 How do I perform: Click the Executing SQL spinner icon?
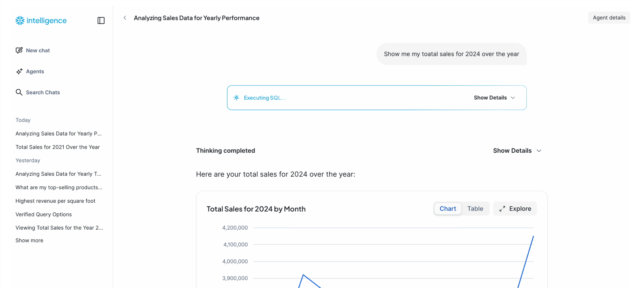pyautogui.click(x=236, y=98)
